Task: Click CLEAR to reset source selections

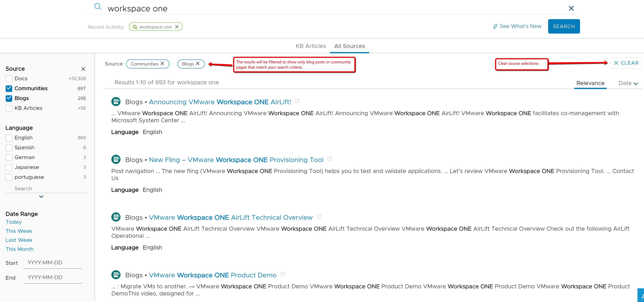Action: (x=627, y=63)
